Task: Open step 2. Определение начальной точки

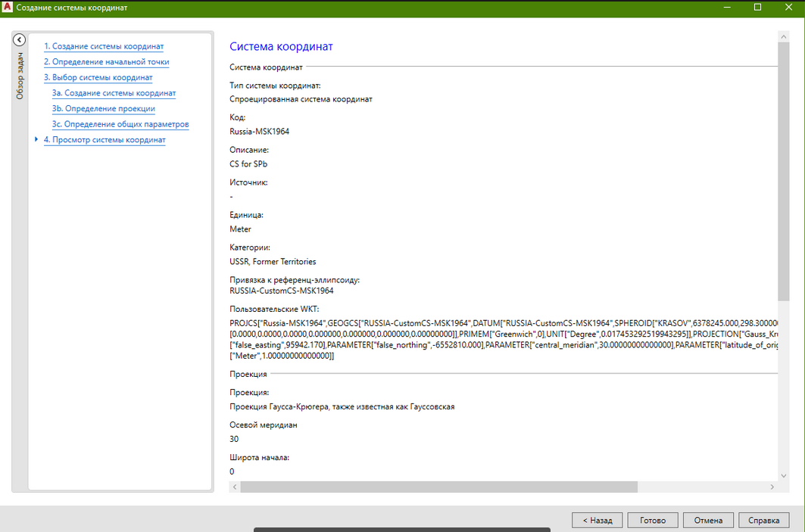Action: coord(106,62)
